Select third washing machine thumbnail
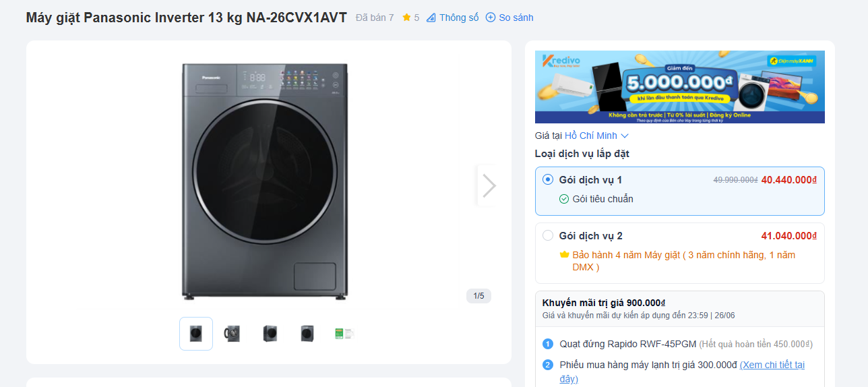868x387 pixels. pos(270,334)
